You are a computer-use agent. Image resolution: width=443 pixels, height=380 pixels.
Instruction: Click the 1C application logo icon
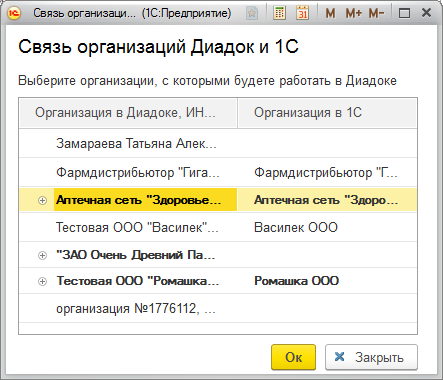click(14, 13)
